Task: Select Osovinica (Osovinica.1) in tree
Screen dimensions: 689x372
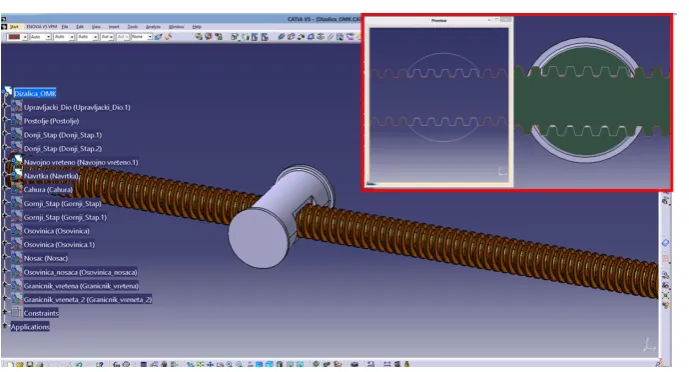Action: (59, 244)
